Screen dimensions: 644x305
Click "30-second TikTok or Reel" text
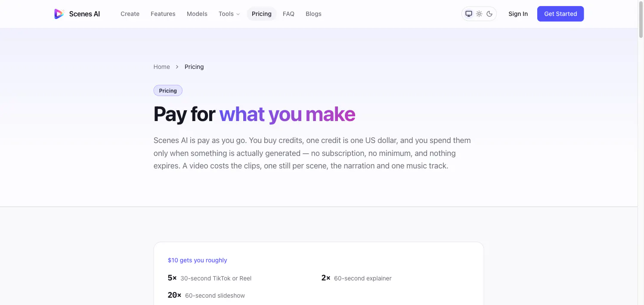(216, 278)
